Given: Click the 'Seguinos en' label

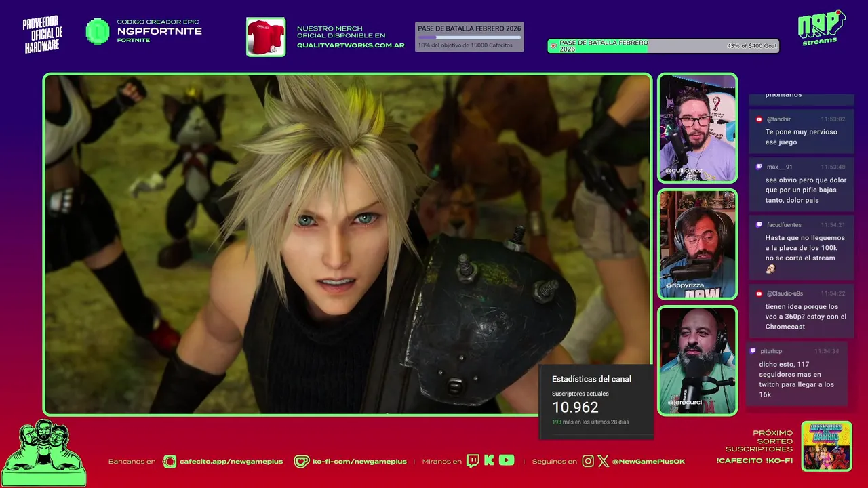Looking at the screenshot, I should pos(554,462).
